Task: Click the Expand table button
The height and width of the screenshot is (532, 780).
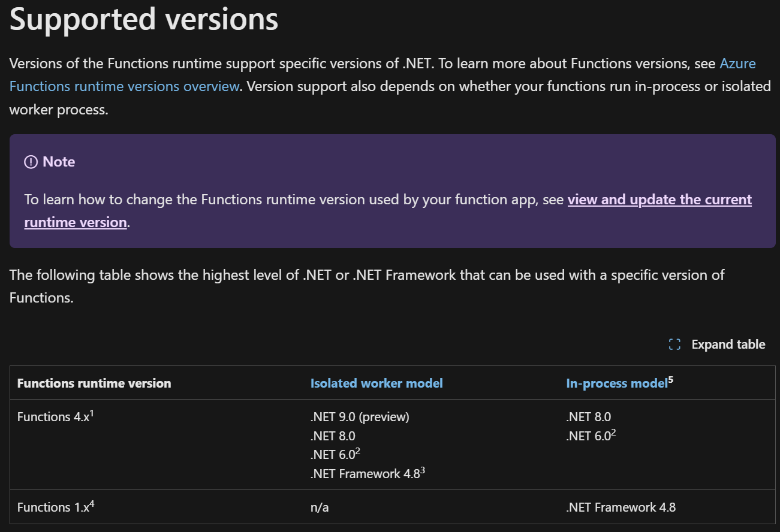Action: pyautogui.click(x=717, y=344)
